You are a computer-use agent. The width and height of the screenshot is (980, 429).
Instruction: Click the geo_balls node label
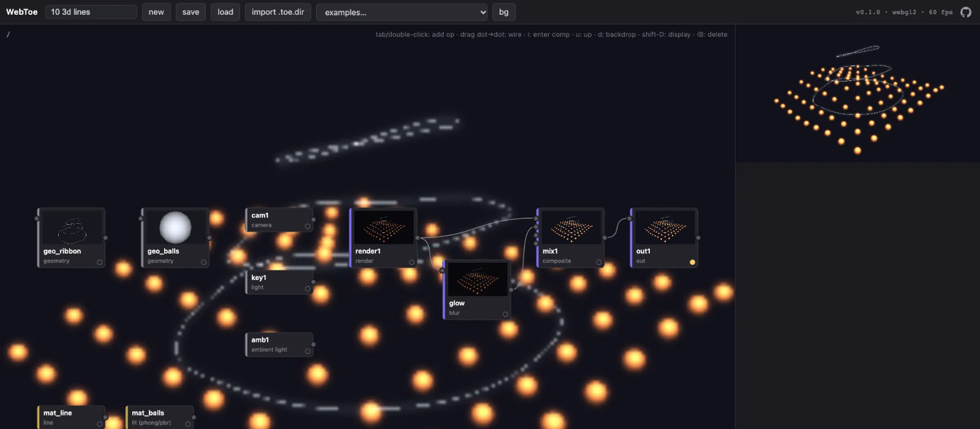click(x=163, y=251)
